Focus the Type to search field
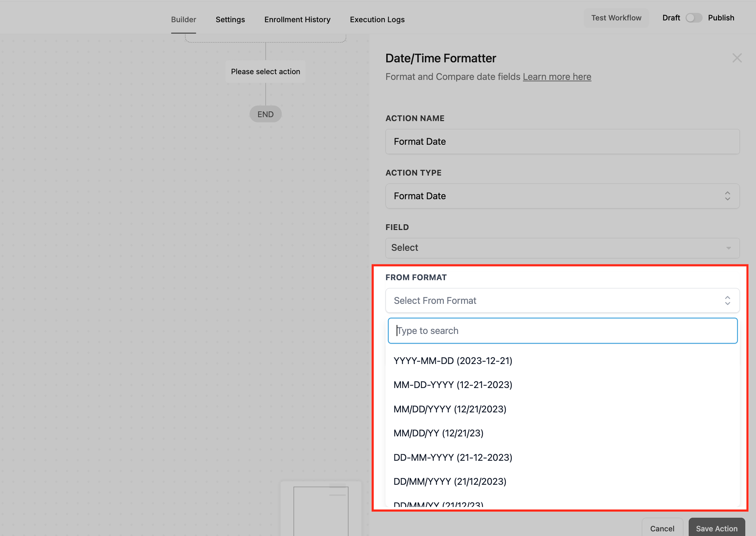This screenshot has width=756, height=536. tap(562, 331)
